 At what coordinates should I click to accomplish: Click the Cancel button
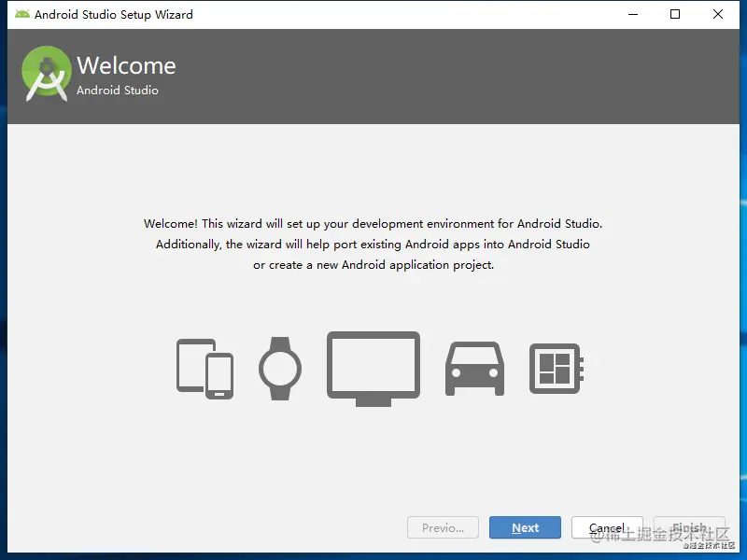pyautogui.click(x=607, y=527)
